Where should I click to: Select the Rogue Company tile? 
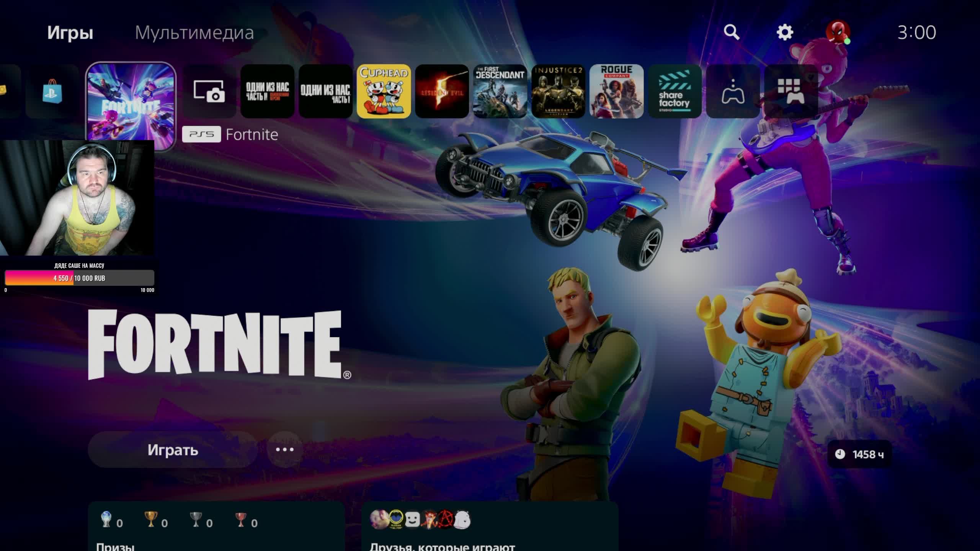coord(616,91)
